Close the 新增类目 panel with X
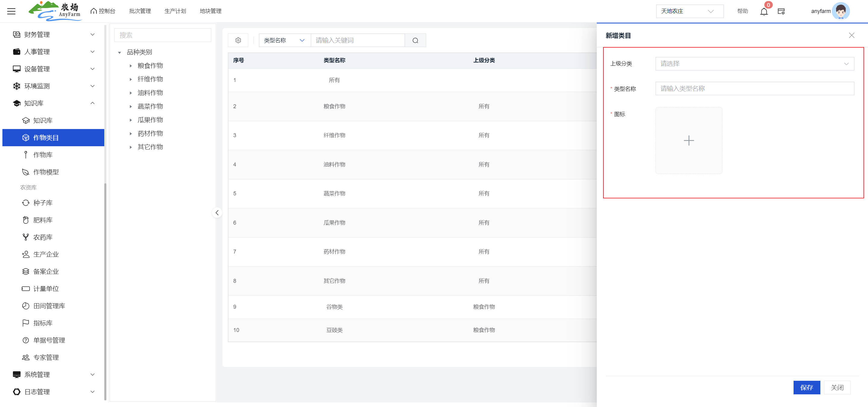The height and width of the screenshot is (407, 868). pyautogui.click(x=851, y=35)
